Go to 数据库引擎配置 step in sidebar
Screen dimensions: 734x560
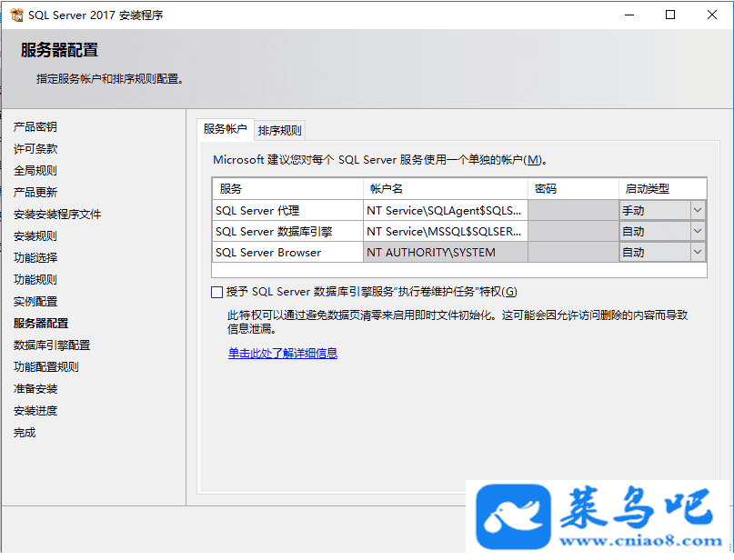click(52, 345)
